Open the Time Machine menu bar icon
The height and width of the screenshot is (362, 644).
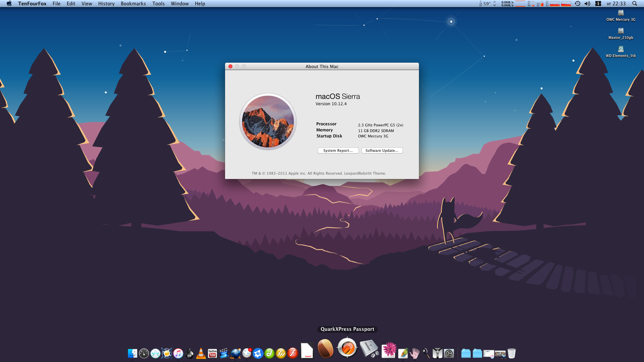(577, 4)
